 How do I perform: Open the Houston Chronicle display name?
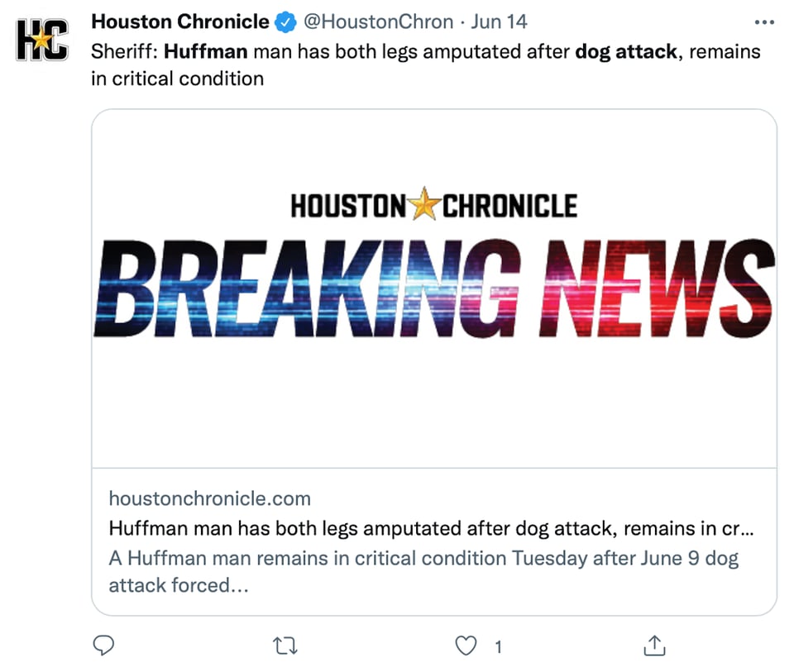[x=180, y=21]
